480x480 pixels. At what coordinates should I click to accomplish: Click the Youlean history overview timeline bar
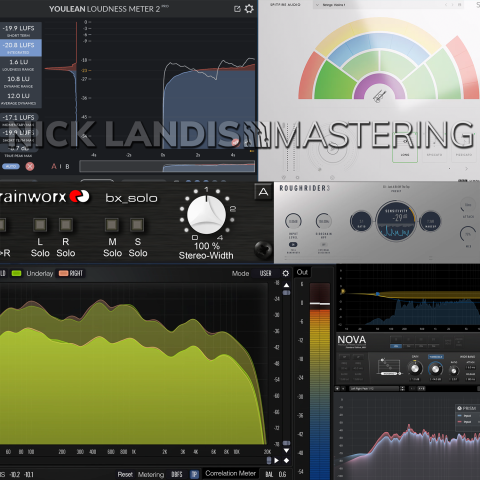tap(167, 166)
